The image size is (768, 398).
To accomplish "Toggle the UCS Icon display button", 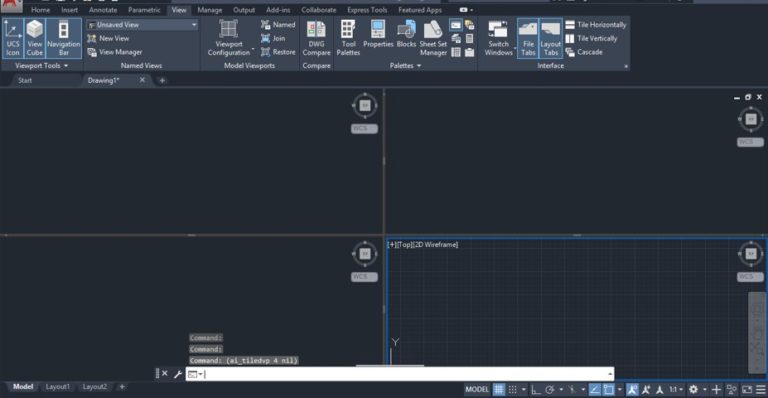I will 13,38.
